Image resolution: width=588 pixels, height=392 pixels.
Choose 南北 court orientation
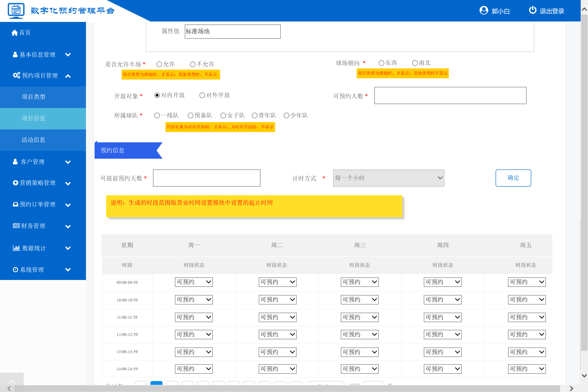point(415,63)
